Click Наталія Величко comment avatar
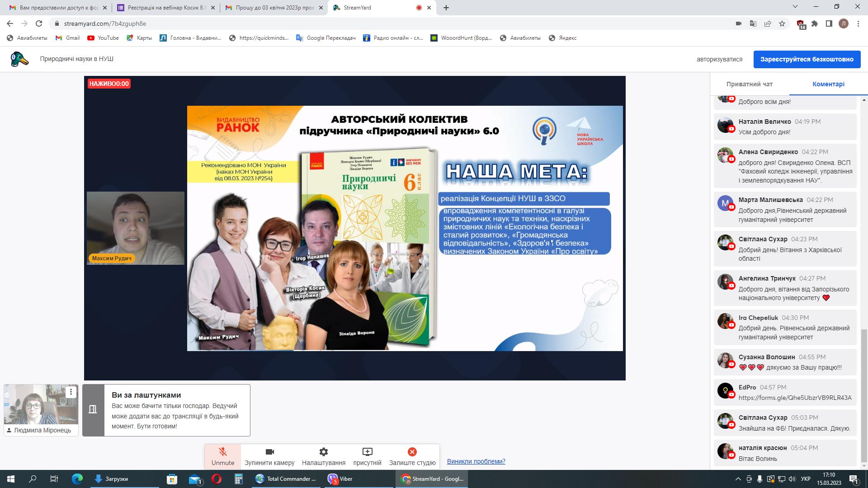 click(x=725, y=125)
